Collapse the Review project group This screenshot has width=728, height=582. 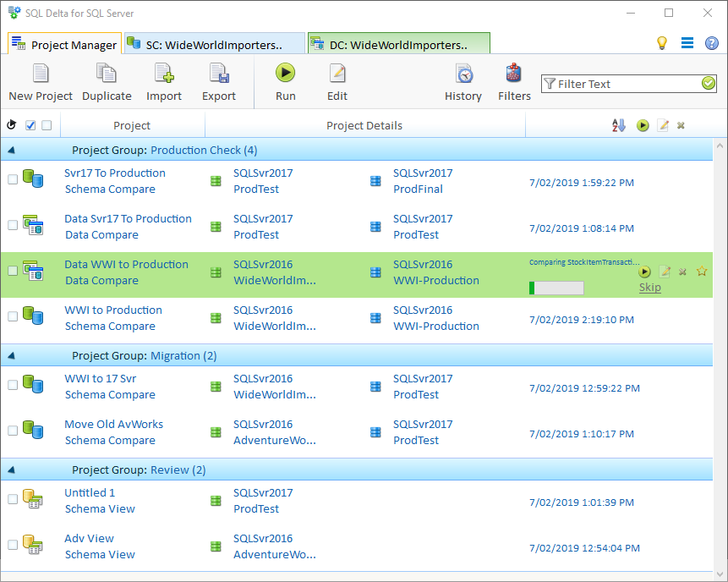[x=12, y=470]
